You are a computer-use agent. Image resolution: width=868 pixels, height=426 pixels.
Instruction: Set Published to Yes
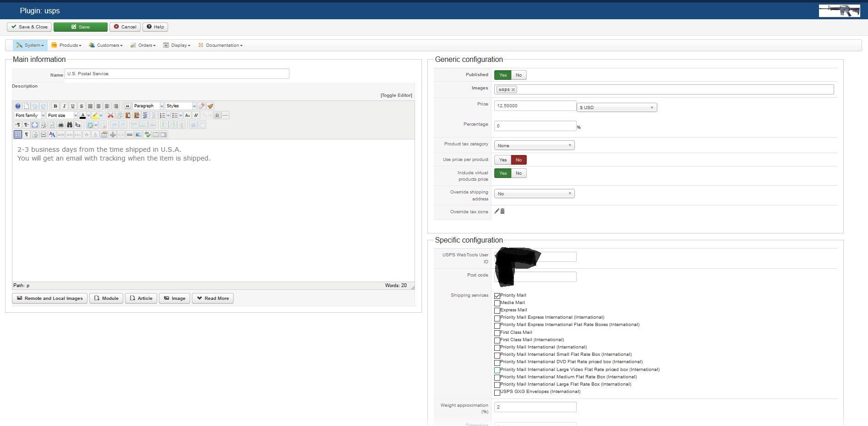click(503, 75)
